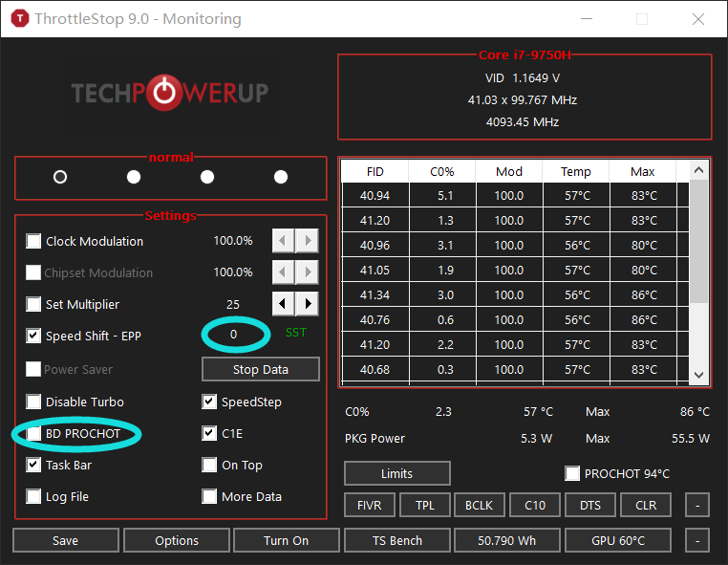
Task: Decrease Clock Modulation with left arrow
Action: [x=283, y=241]
